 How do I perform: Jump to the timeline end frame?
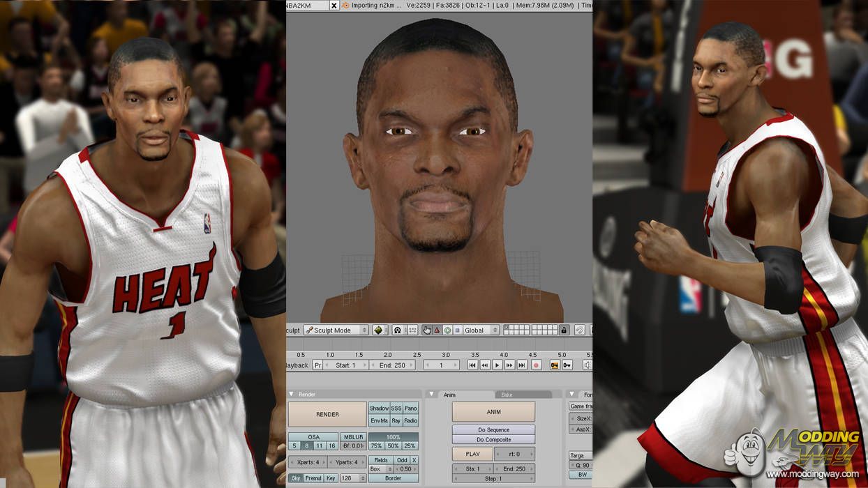tap(522, 365)
